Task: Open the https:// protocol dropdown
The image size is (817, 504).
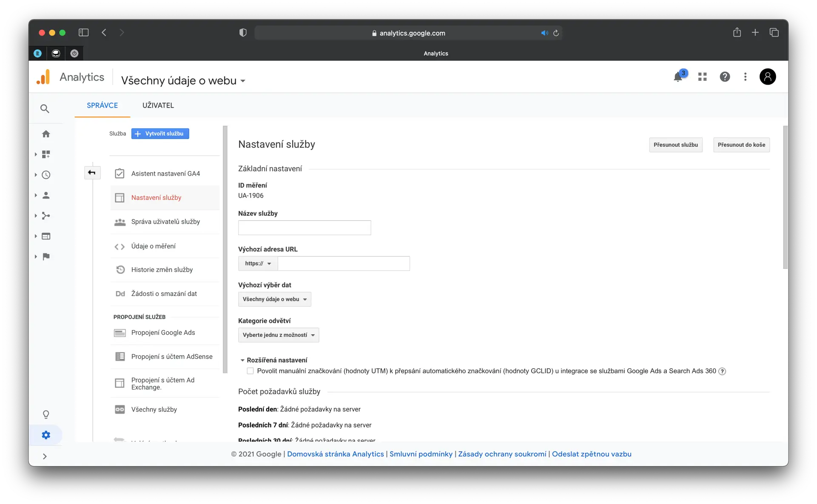Action: [x=258, y=263]
